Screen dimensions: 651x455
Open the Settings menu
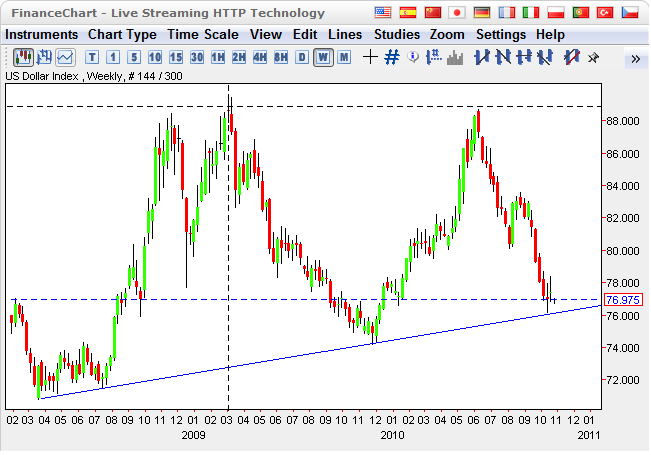click(x=501, y=34)
